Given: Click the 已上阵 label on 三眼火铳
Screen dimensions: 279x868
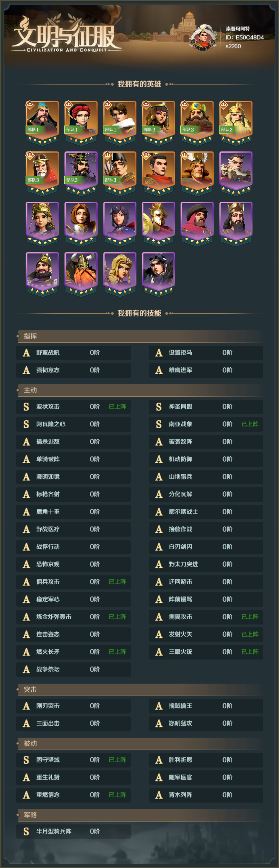Looking at the screenshot, I should pos(250,652).
